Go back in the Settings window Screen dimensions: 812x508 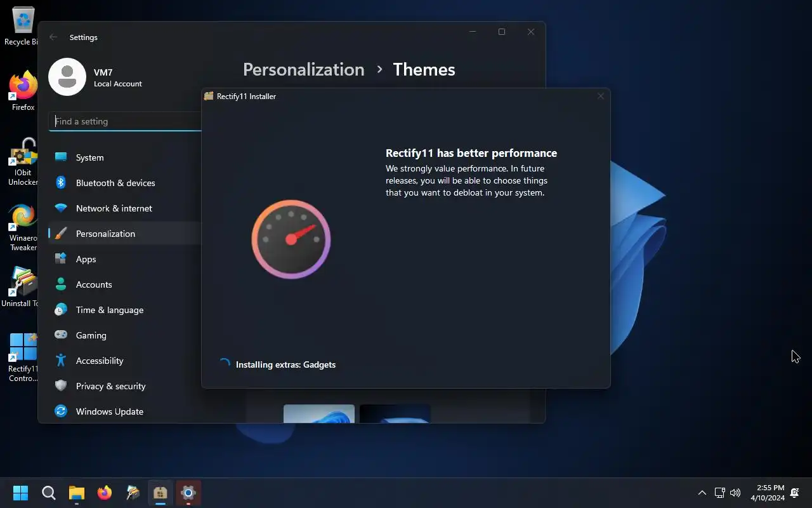(53, 37)
